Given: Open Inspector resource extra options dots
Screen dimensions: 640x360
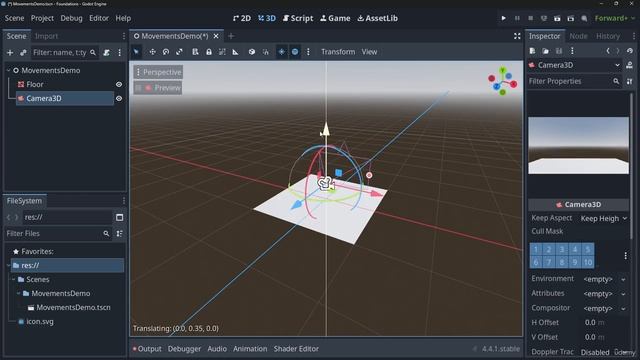Looking at the screenshot, I should (572, 51).
